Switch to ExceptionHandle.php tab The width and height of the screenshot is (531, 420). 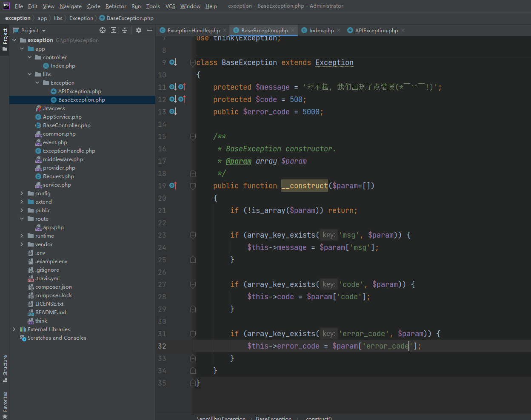193,30
